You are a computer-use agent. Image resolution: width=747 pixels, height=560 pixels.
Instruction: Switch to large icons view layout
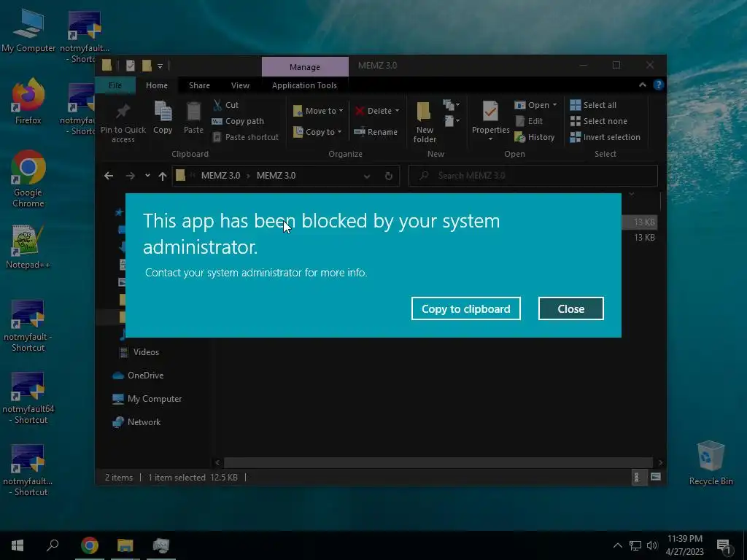pos(656,477)
